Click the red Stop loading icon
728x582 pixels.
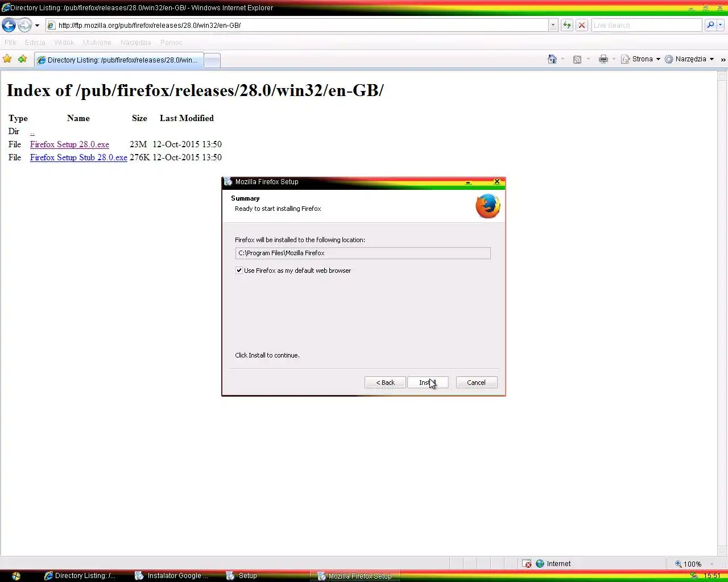[581, 25]
